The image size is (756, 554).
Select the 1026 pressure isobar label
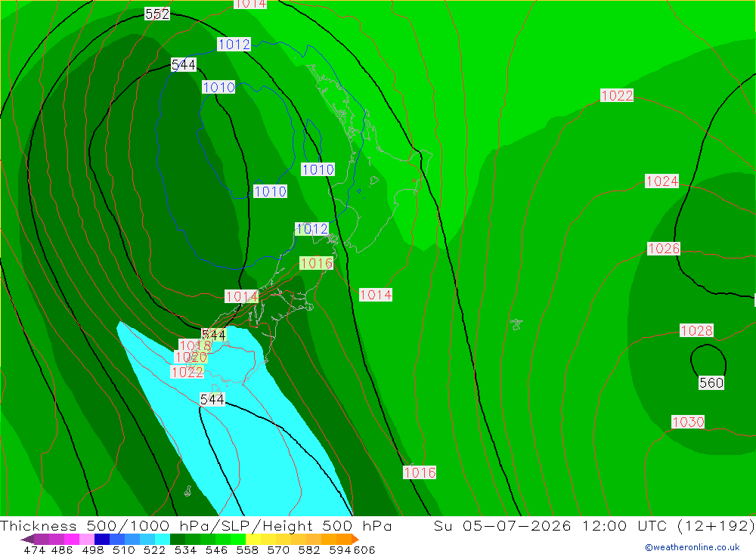point(664,249)
